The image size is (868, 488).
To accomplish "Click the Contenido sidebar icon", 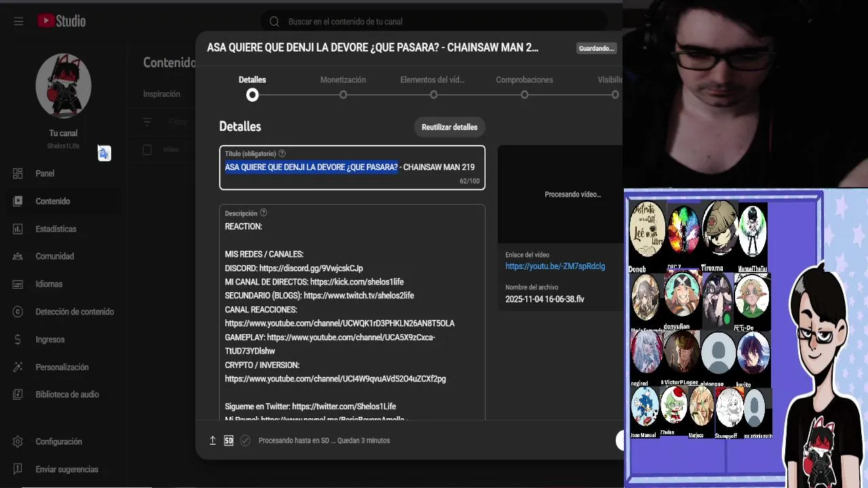I will click(x=18, y=201).
